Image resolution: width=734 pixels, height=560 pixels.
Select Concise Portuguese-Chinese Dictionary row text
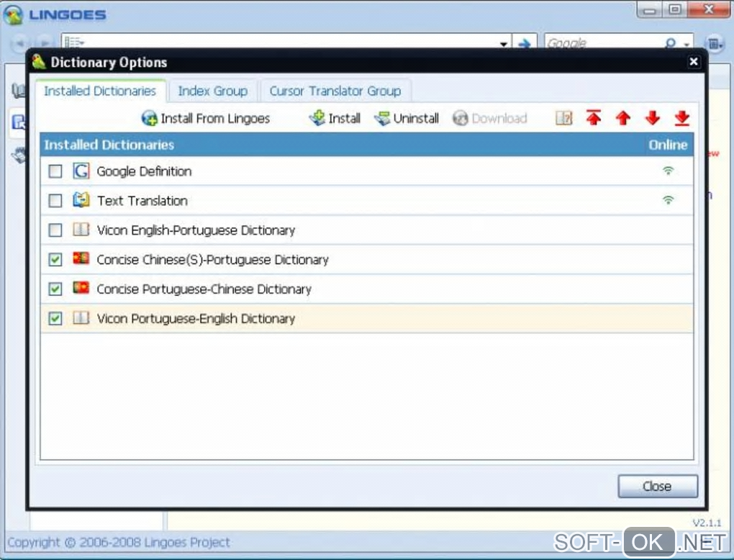[204, 289]
